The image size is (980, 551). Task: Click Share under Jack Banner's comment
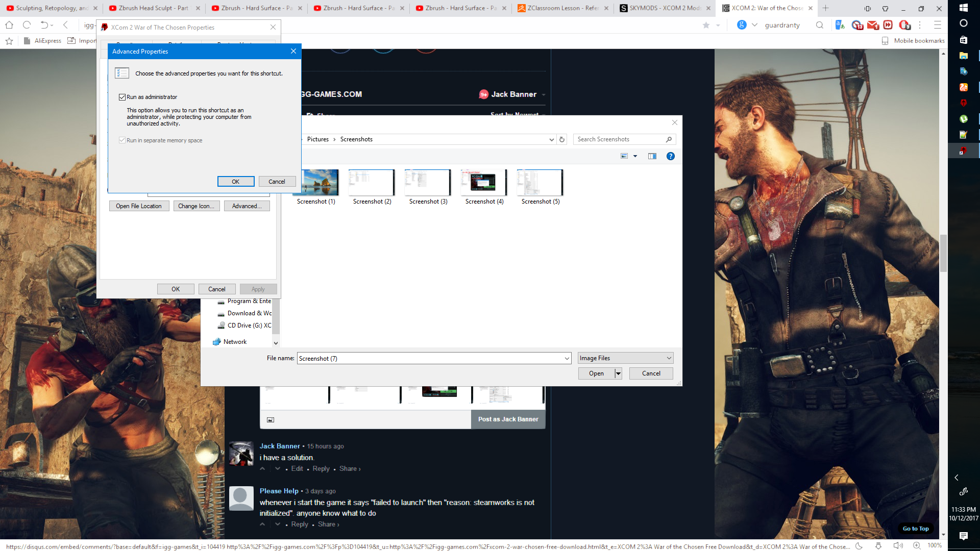click(350, 468)
